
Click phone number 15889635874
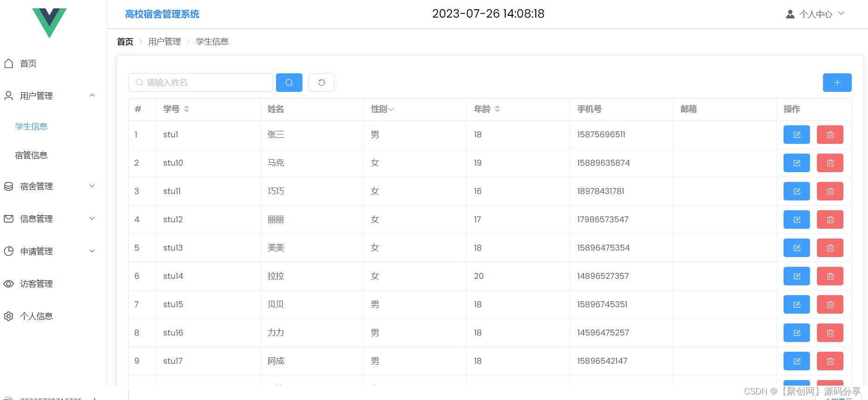604,163
